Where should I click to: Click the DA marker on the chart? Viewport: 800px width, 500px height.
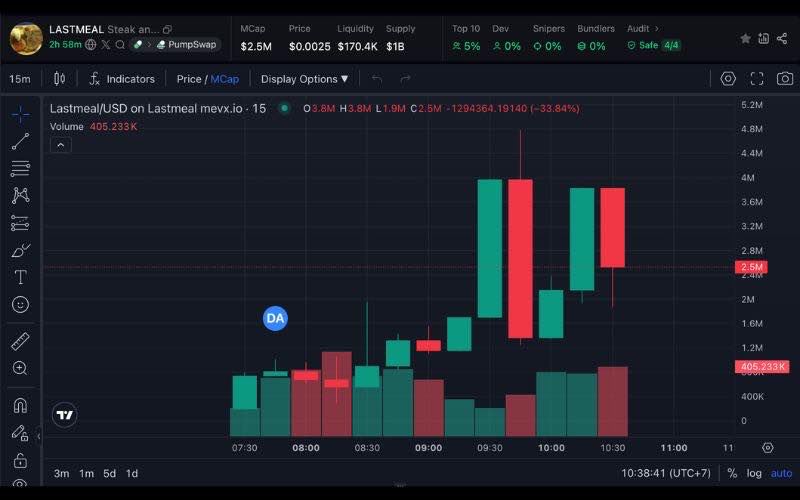coord(276,318)
